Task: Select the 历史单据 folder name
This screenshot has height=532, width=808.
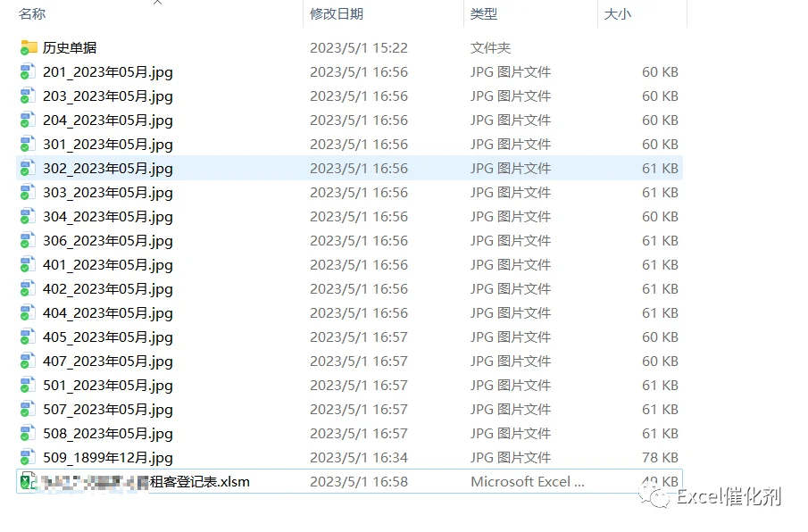Action: pos(70,48)
